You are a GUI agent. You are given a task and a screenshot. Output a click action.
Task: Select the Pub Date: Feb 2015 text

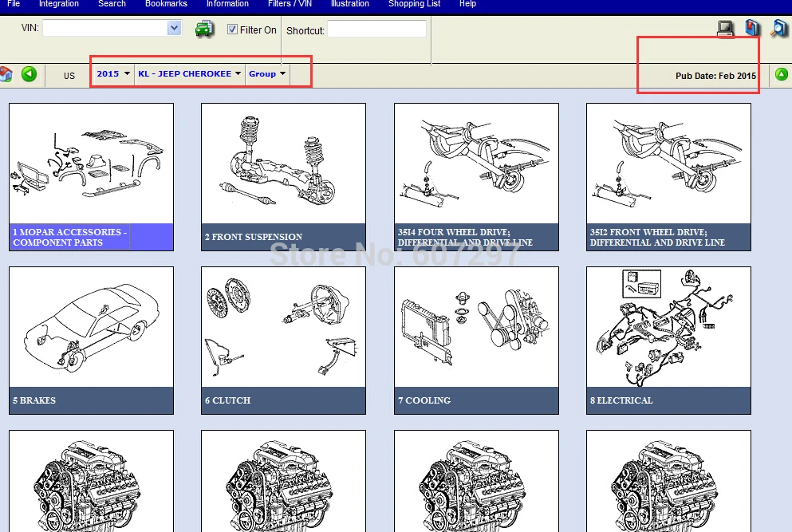pyautogui.click(x=715, y=76)
